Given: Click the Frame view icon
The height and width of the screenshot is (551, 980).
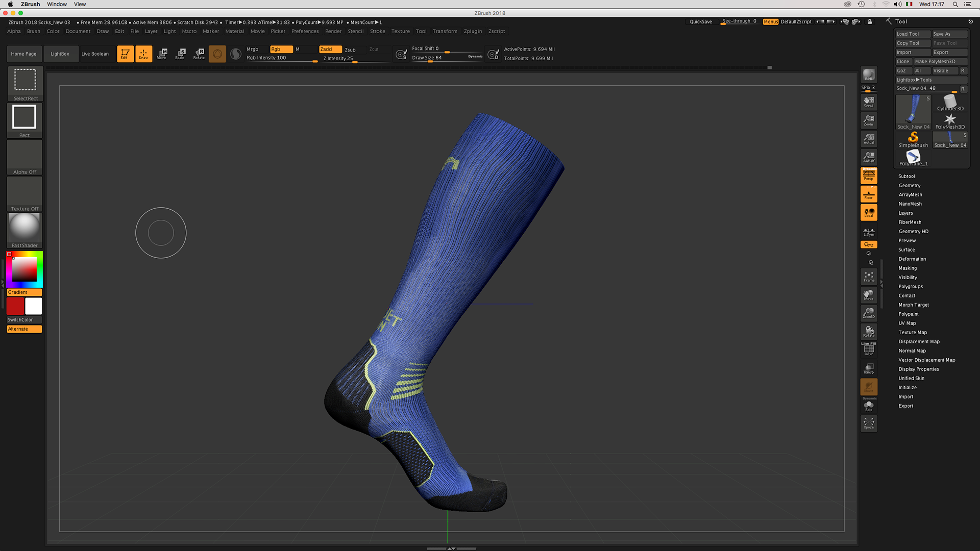Looking at the screenshot, I should tap(868, 277).
